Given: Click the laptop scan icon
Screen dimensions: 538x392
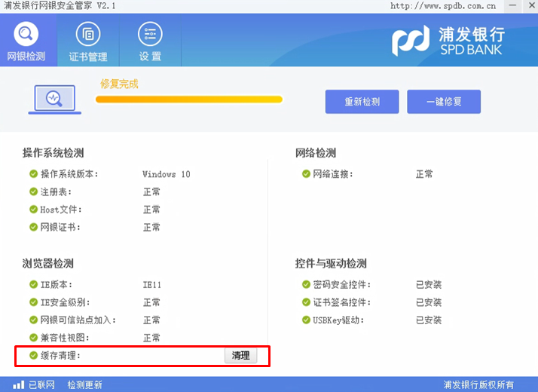Looking at the screenshot, I should 55,100.
